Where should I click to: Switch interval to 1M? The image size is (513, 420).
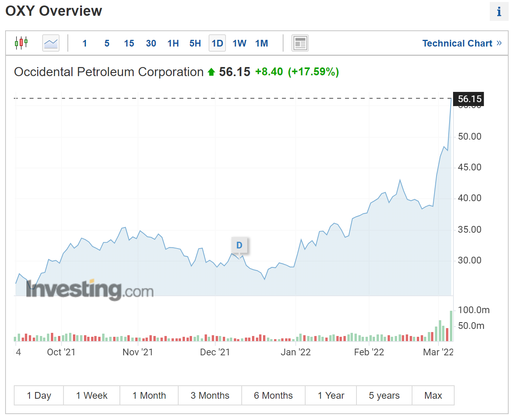[x=261, y=43]
